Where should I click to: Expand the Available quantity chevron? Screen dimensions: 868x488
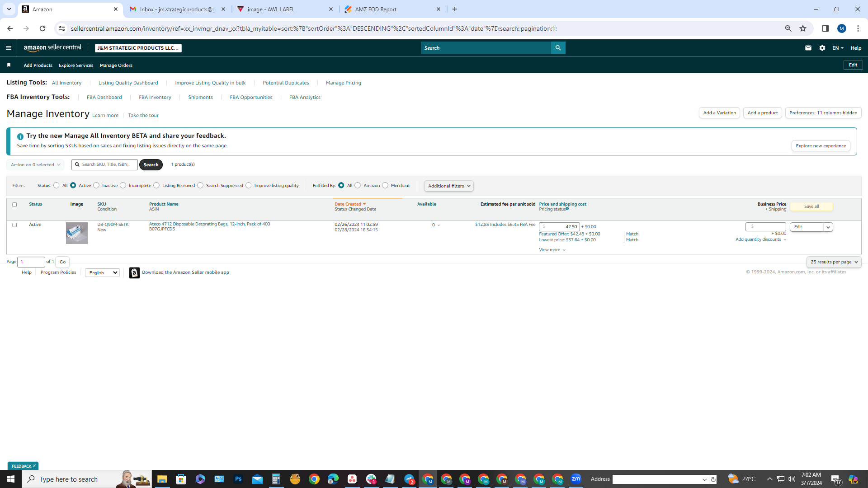click(439, 225)
